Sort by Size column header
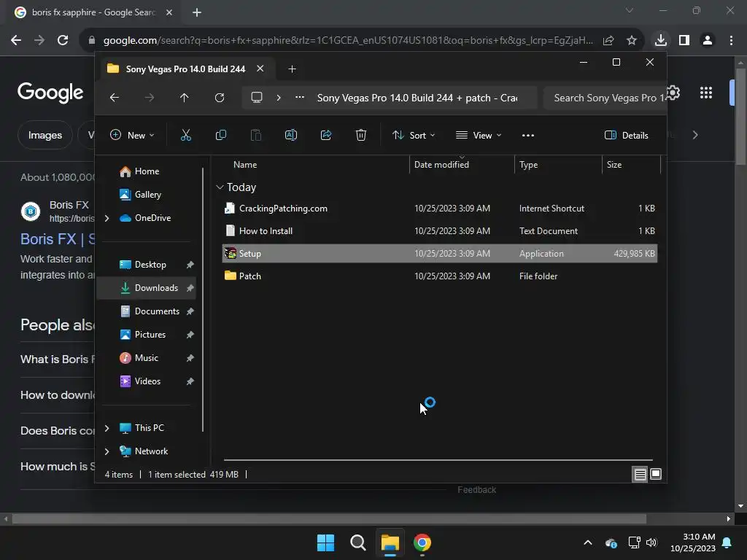 click(x=614, y=165)
